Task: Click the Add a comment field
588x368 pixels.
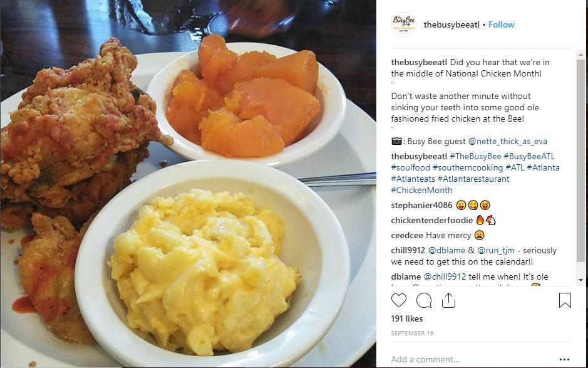Action: (473, 359)
